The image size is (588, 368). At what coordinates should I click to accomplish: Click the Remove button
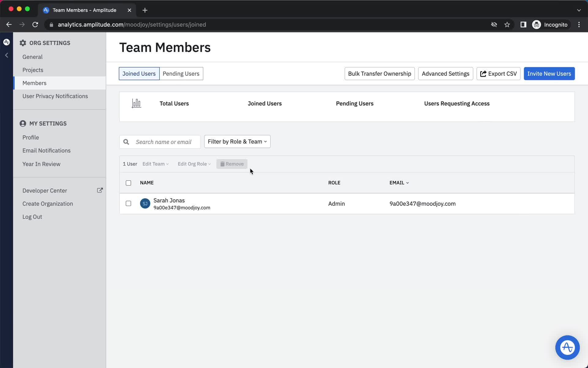232,164
